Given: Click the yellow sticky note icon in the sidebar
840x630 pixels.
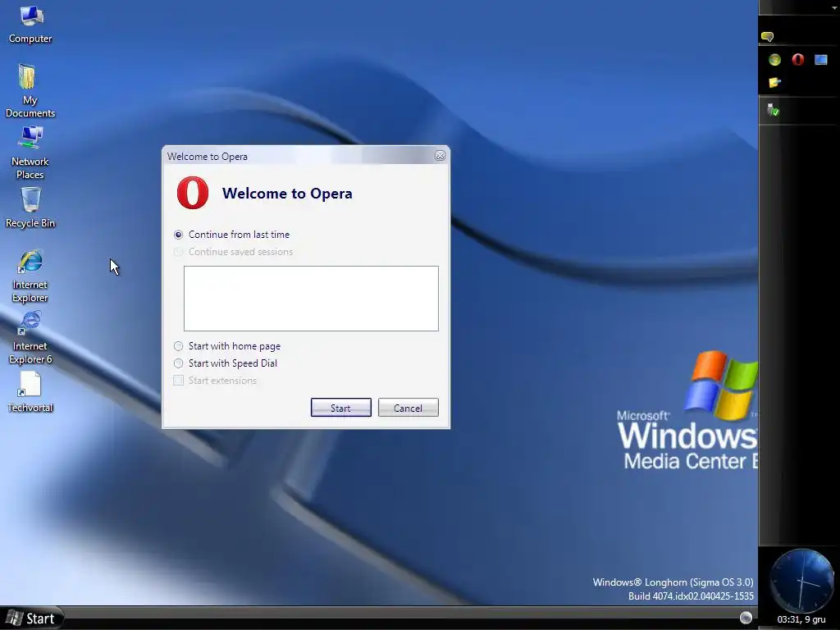Looking at the screenshot, I should coord(774,83).
